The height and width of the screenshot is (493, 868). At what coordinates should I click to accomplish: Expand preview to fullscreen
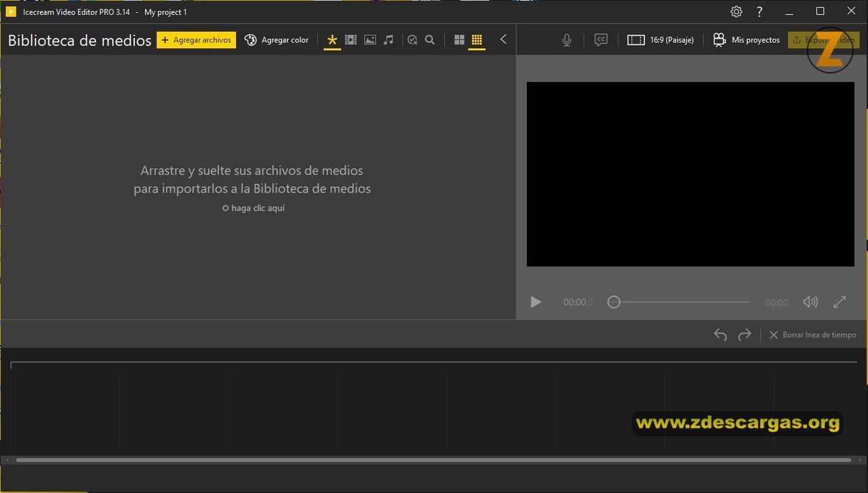[840, 302]
